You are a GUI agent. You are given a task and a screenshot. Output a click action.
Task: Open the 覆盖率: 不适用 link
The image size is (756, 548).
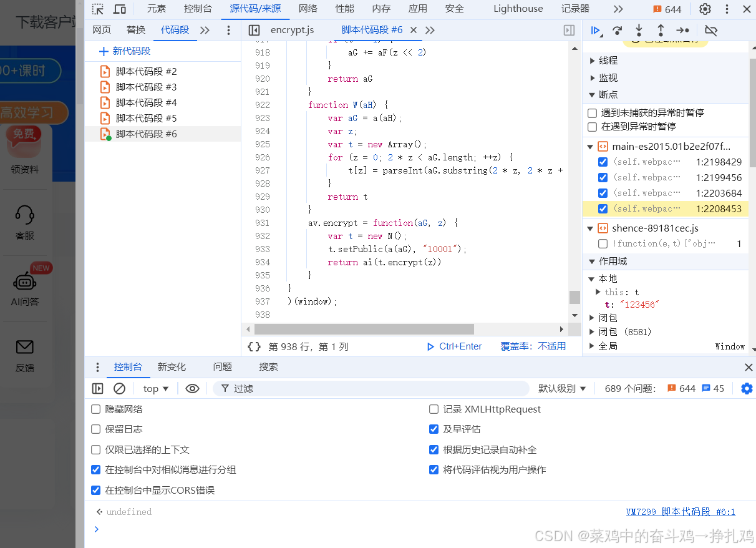(x=533, y=346)
